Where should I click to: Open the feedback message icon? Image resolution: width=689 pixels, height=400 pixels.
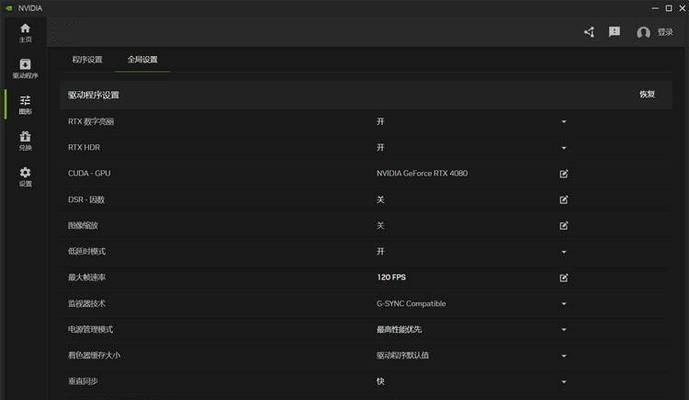click(614, 32)
